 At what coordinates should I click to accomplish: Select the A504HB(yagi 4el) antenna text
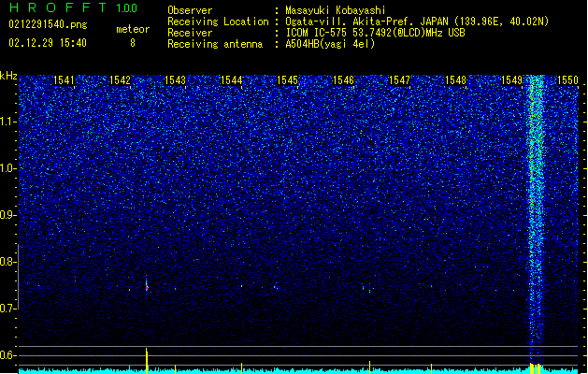pyautogui.click(x=330, y=44)
